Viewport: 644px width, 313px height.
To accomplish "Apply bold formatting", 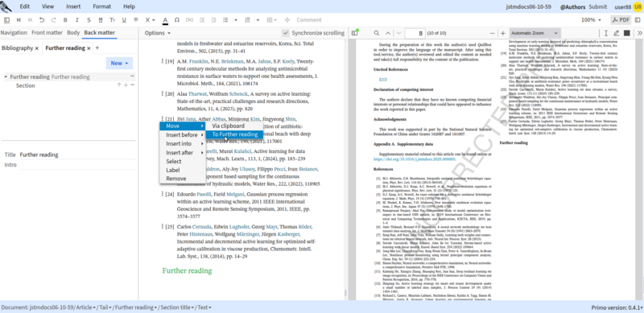I will click(x=65, y=20).
